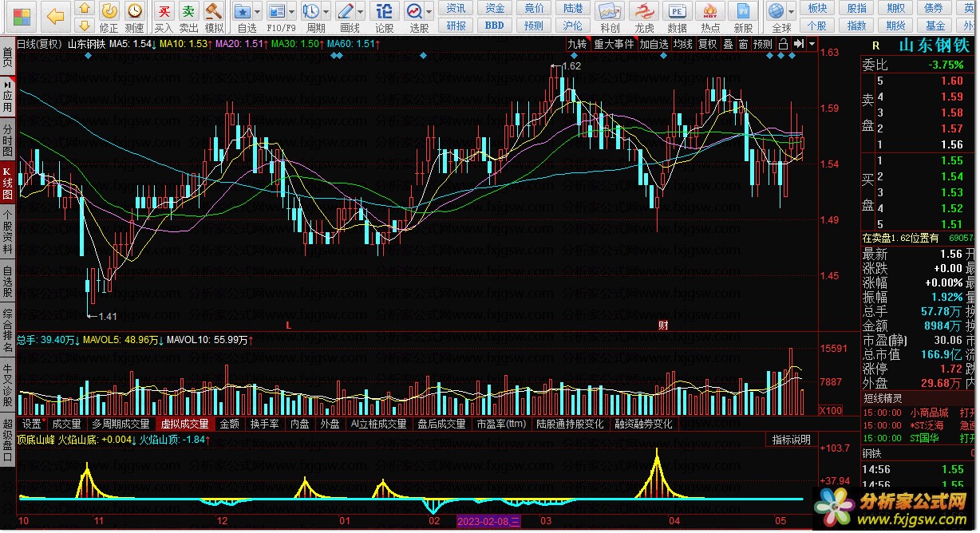Click the 板块 sector button
Viewport: 980px width, 533px height.
pyautogui.click(x=817, y=8)
